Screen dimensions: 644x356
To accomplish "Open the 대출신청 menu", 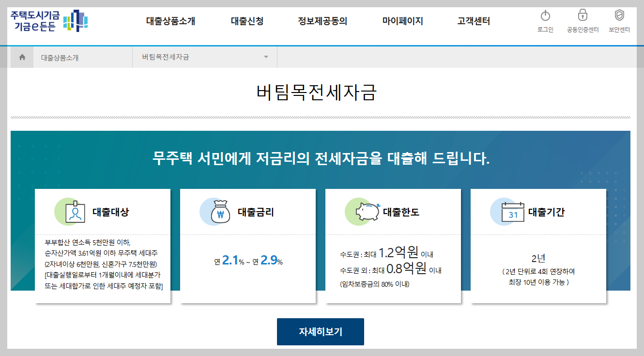I will (x=246, y=21).
